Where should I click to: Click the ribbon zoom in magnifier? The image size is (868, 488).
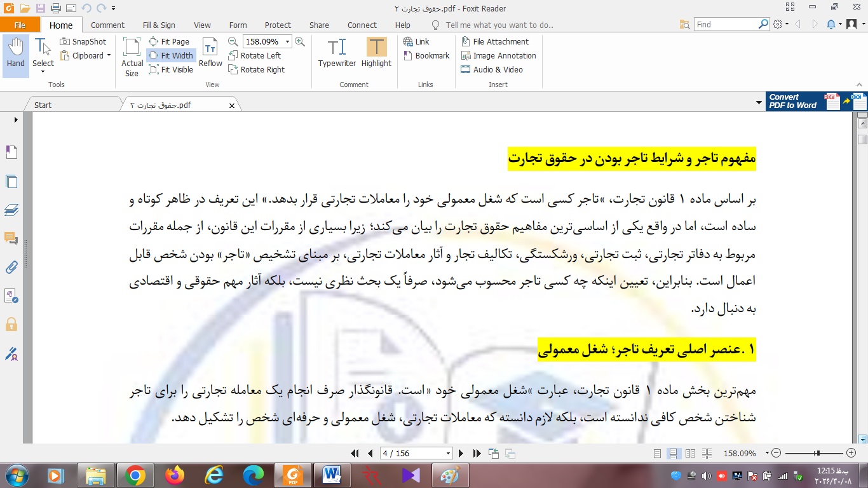[300, 42]
